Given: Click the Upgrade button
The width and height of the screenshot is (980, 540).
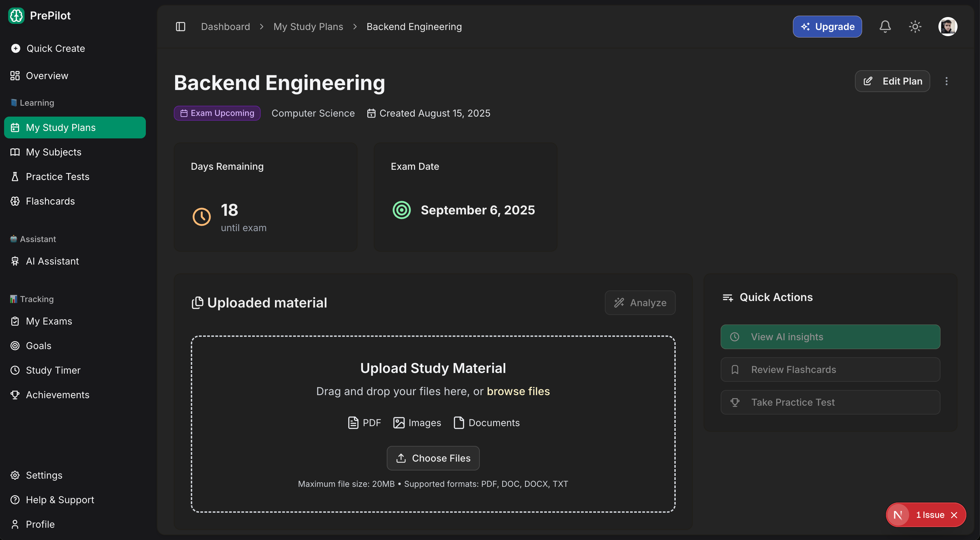Looking at the screenshot, I should pyautogui.click(x=827, y=27).
